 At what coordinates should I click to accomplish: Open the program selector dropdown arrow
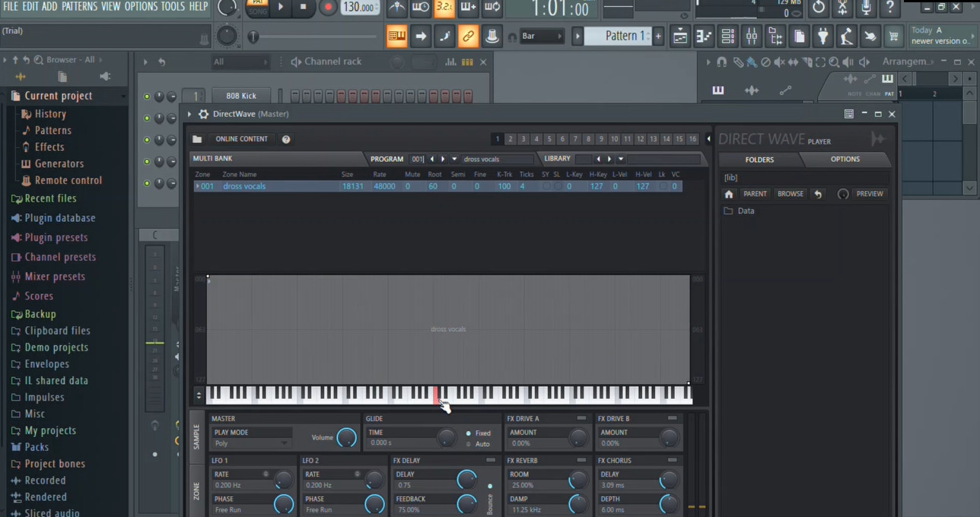tap(453, 159)
